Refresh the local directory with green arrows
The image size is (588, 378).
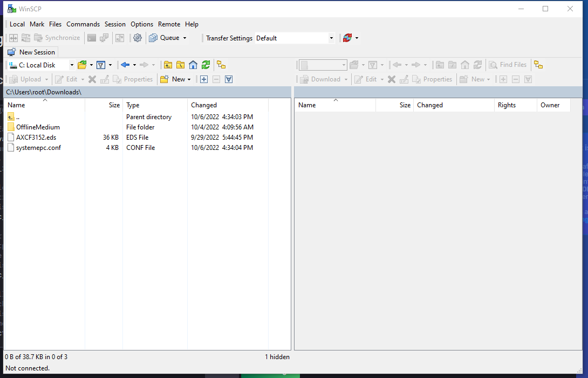click(206, 65)
